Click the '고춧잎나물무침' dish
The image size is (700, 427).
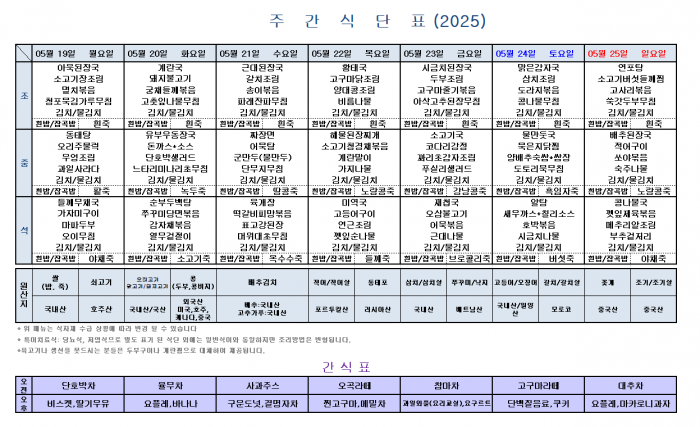(x=170, y=101)
